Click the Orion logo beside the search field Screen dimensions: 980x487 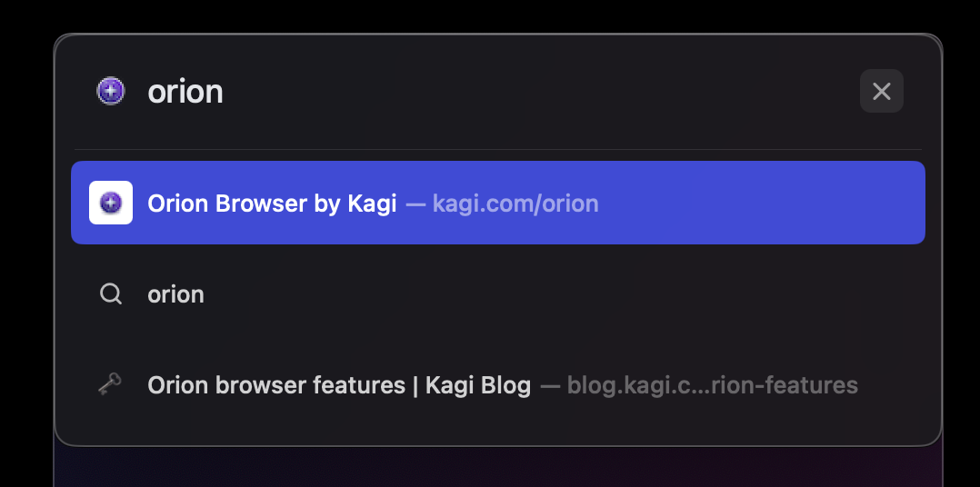point(111,91)
